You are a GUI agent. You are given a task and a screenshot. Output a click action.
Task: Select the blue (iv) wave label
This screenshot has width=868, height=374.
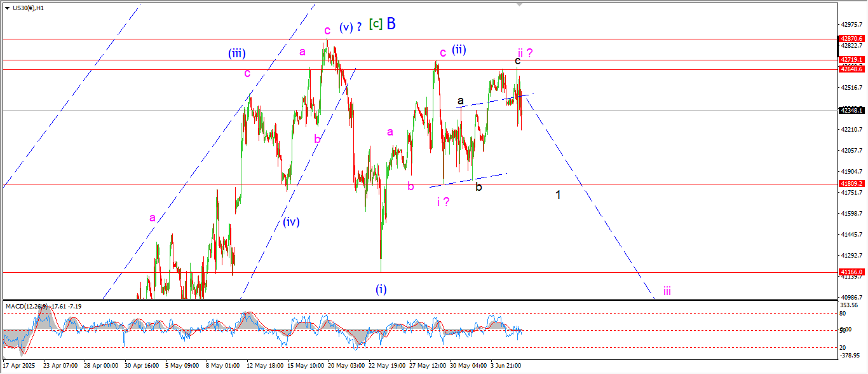pos(291,222)
